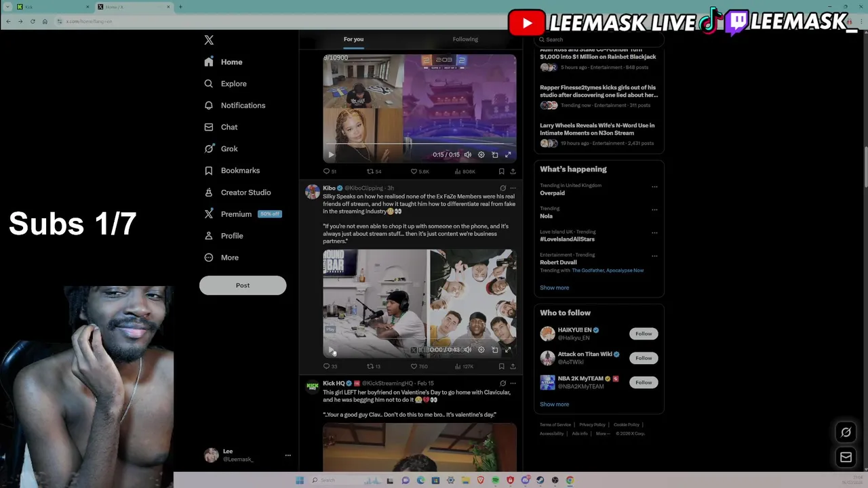Open Terms of Service footer link
868x488 pixels.
[555, 425]
